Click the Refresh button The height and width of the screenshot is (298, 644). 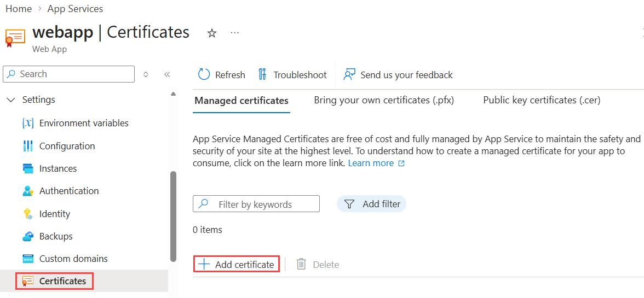[x=221, y=74]
